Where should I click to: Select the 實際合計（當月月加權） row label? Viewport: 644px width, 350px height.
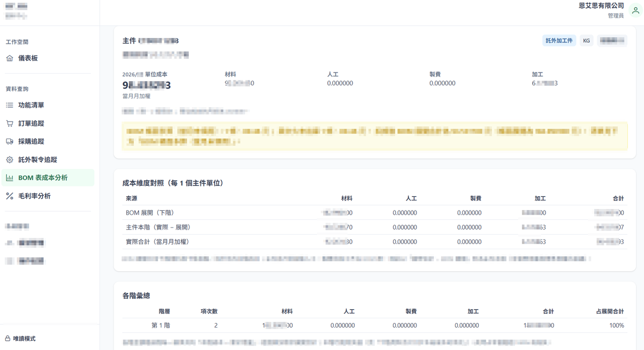157,242
